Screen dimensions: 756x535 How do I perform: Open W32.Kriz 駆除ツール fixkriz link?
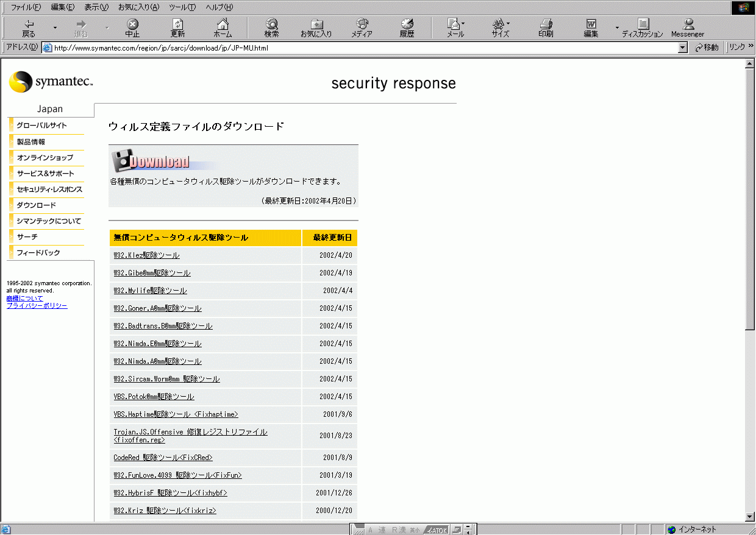coord(165,511)
